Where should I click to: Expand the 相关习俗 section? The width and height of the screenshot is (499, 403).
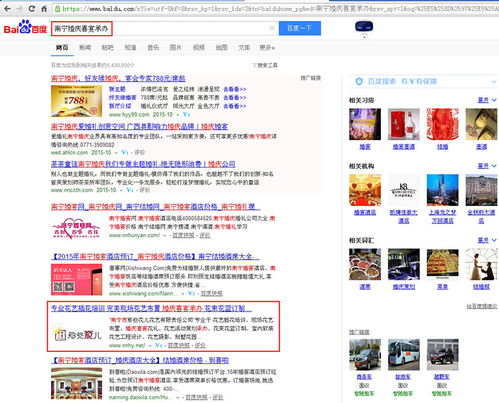(487, 100)
